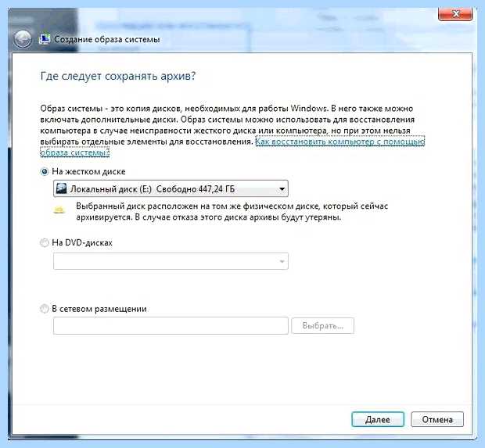Open the Как восстановить компьютер с помощью link
This screenshot has height=448, width=485.
[x=339, y=142]
